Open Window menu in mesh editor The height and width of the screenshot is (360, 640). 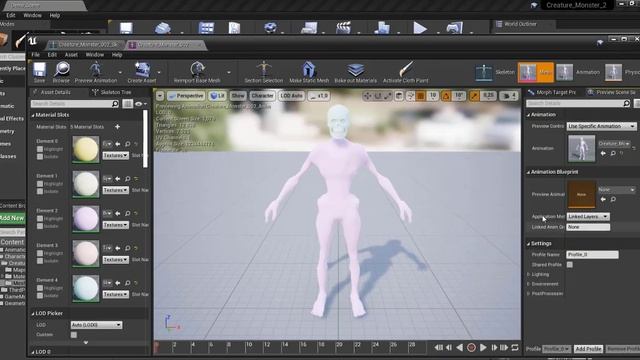(95, 55)
